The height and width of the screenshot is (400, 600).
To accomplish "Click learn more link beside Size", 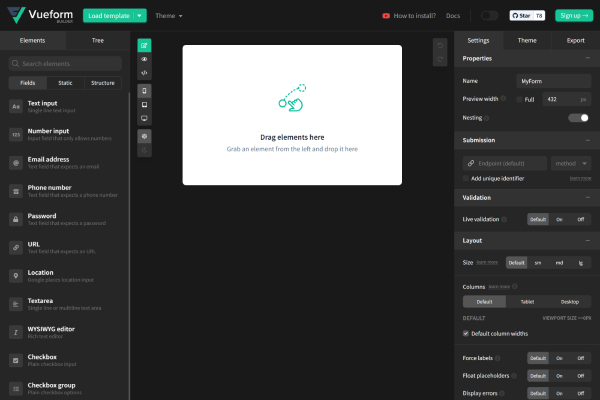I will [x=487, y=263].
